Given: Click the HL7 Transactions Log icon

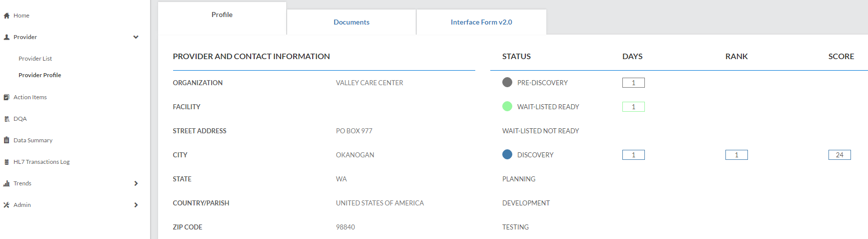Looking at the screenshot, I should 7,162.
